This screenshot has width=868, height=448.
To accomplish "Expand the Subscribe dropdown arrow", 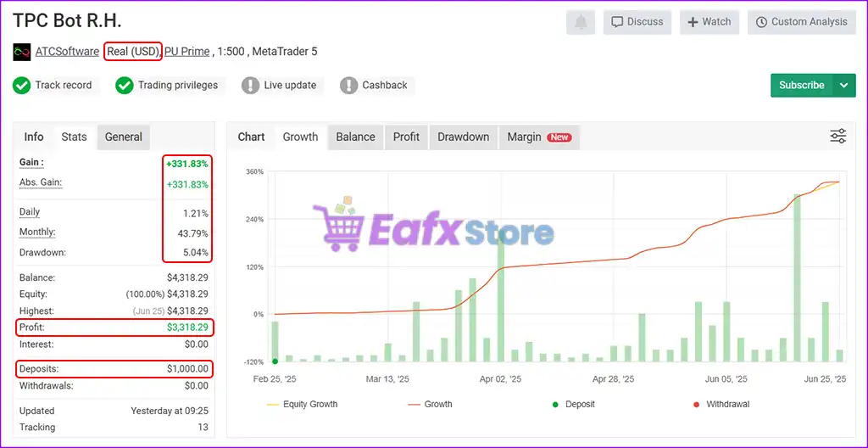I will coord(843,86).
